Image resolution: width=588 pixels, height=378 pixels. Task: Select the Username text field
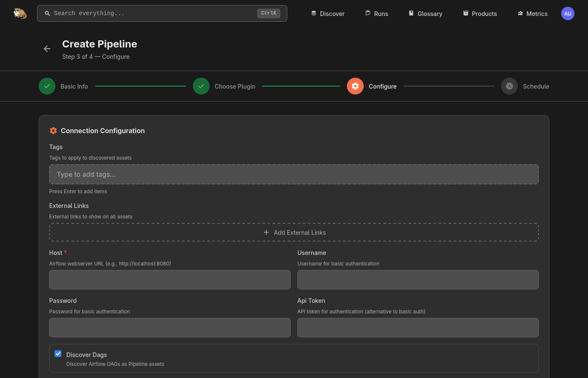(418, 280)
